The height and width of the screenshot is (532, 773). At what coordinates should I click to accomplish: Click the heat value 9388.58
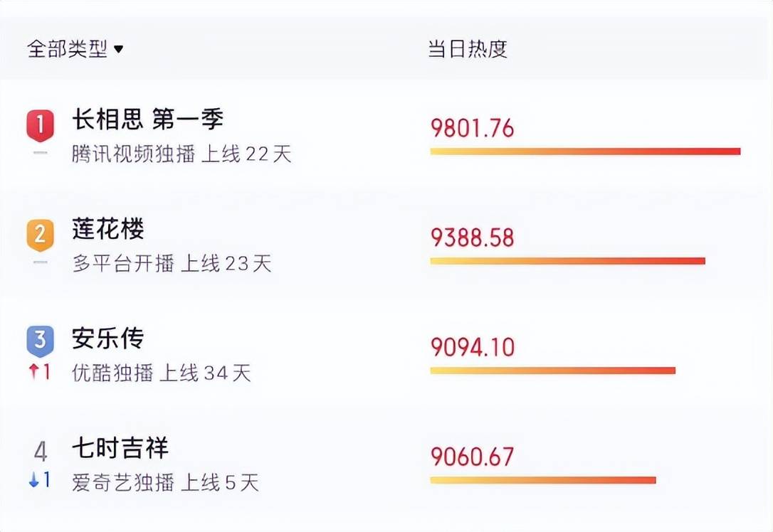click(x=473, y=238)
